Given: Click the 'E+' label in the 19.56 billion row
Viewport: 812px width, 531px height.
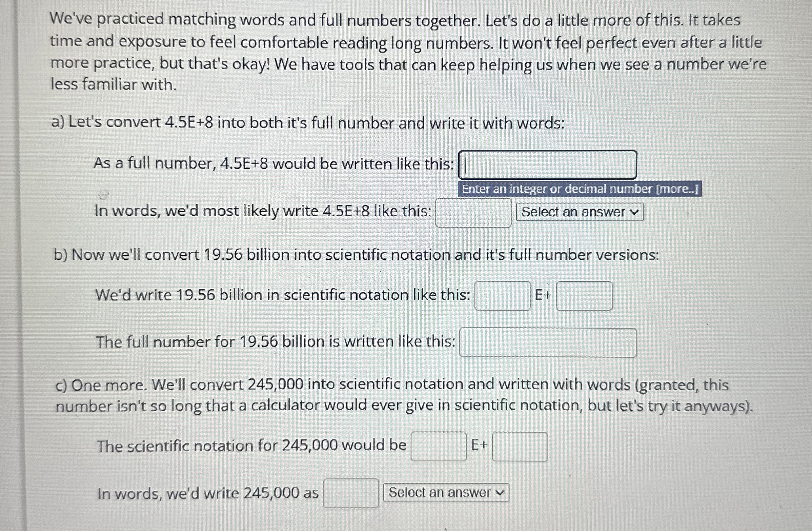Looking at the screenshot, I should (543, 295).
